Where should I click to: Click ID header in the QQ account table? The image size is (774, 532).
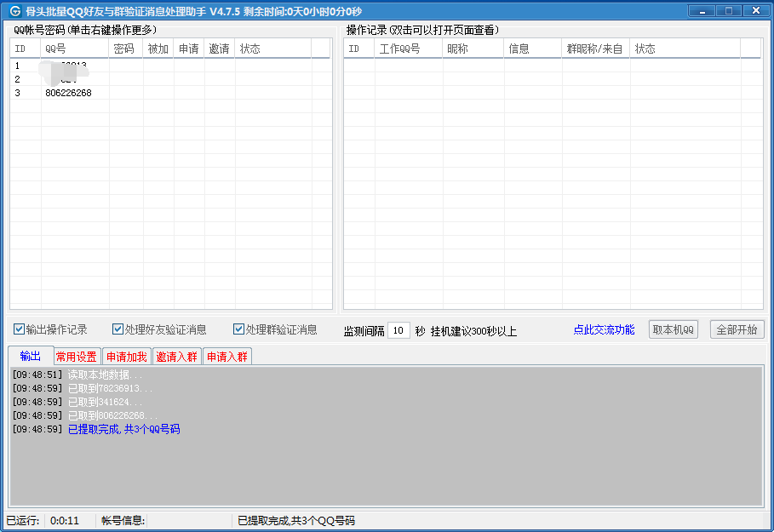click(26, 49)
